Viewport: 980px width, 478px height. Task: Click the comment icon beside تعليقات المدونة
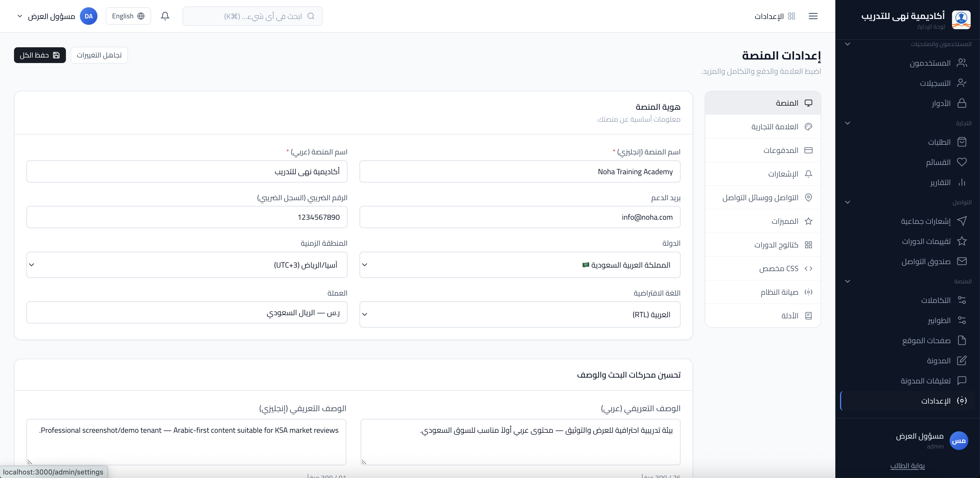coord(962,381)
